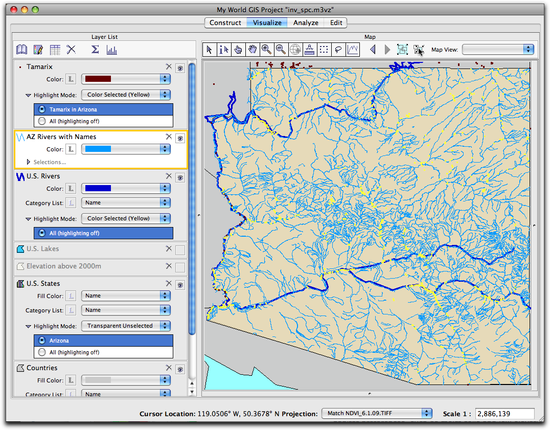The height and width of the screenshot is (430, 550).
Task: Click the Scale value input field
Action: point(505,414)
